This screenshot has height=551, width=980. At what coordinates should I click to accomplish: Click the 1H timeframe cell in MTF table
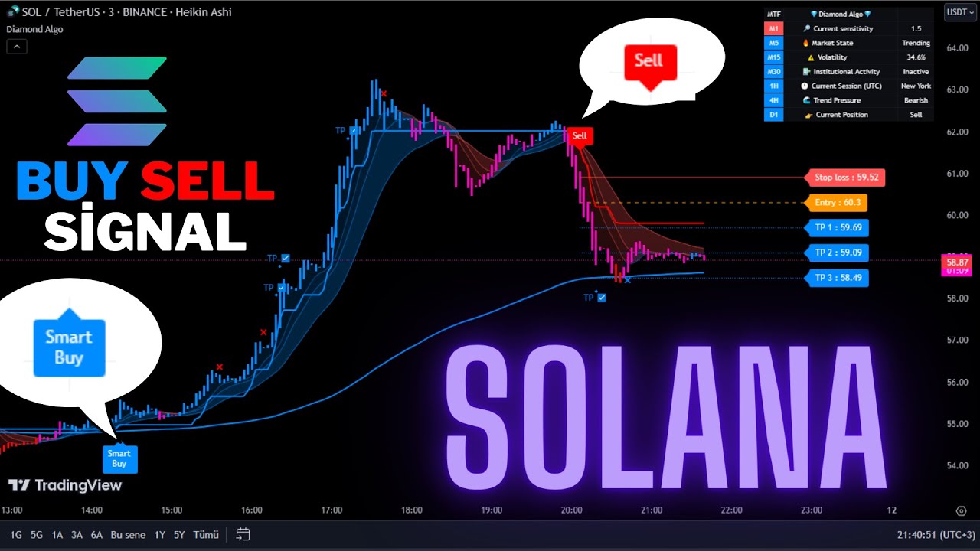click(774, 86)
